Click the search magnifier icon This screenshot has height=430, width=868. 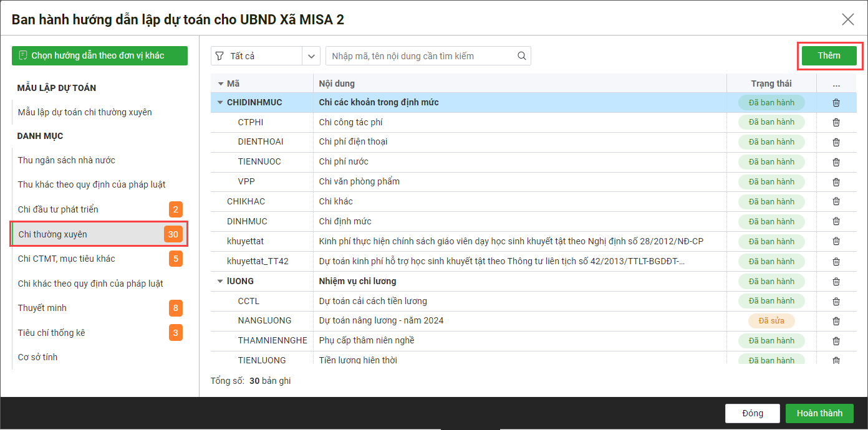521,56
